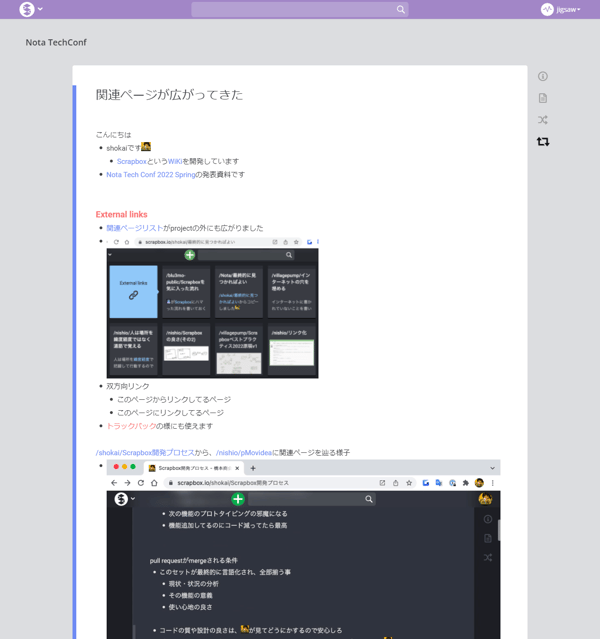Open the Nota Tech Conf 2022 Spring link
600x639 pixels.
click(x=151, y=174)
